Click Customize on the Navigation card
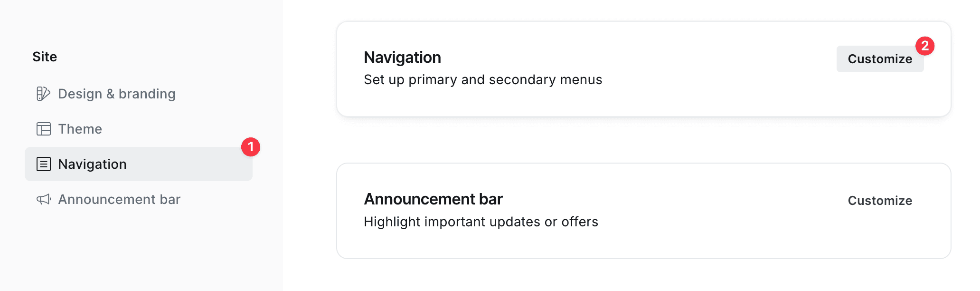980x291 pixels. point(880,59)
